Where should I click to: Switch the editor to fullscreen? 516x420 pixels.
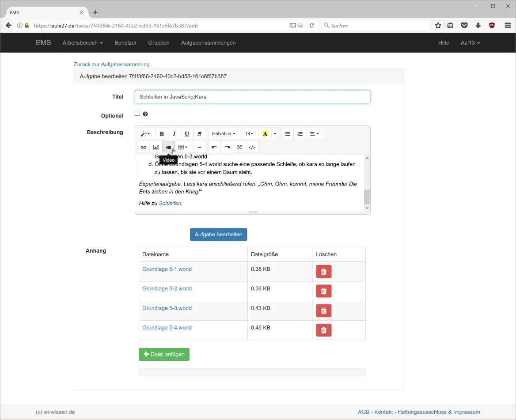pyautogui.click(x=239, y=148)
